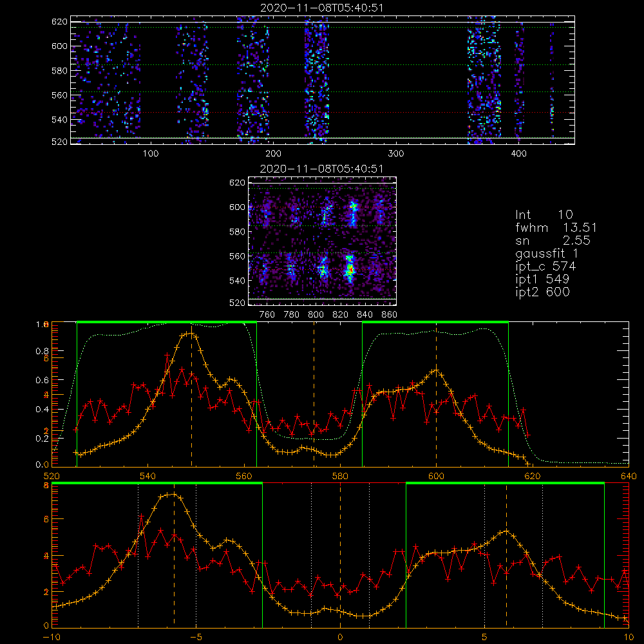
Task: Click the 'ipt1 549' readout line
Action: pyautogui.click(x=542, y=279)
